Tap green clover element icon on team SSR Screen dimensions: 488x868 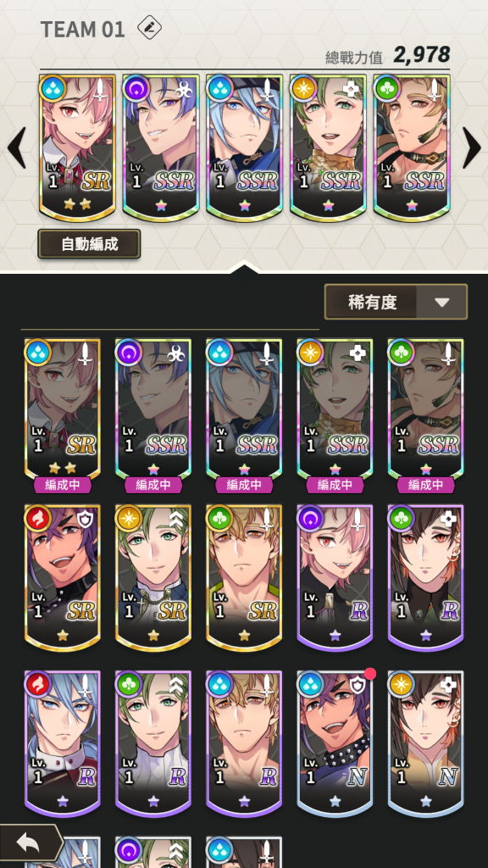(x=386, y=88)
